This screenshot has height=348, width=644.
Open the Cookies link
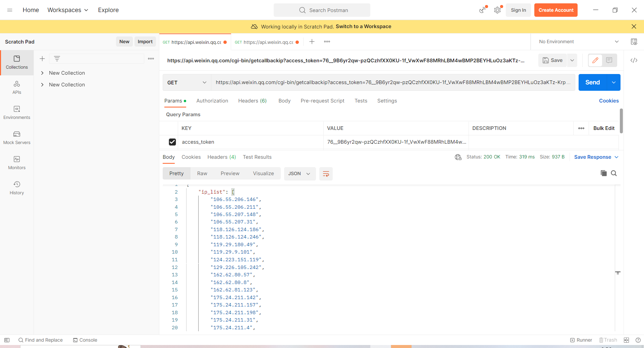609,101
